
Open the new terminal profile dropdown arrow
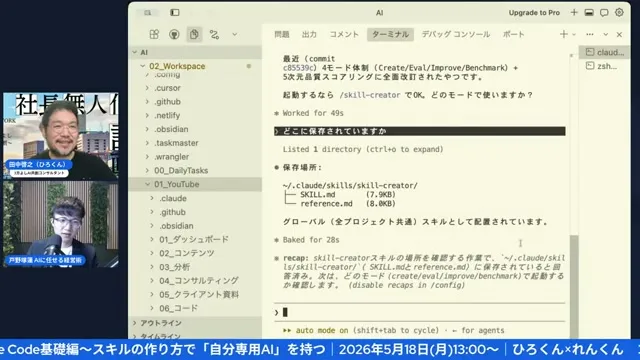click(574, 35)
